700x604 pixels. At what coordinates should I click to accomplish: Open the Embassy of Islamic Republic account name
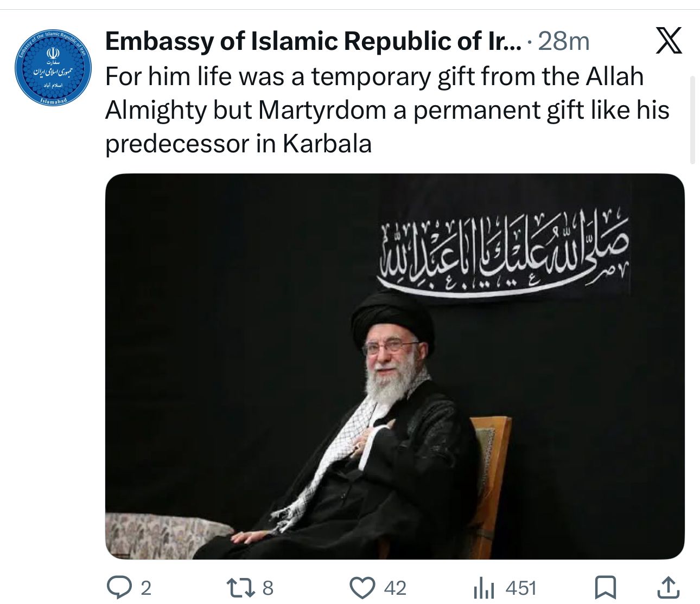(x=313, y=42)
